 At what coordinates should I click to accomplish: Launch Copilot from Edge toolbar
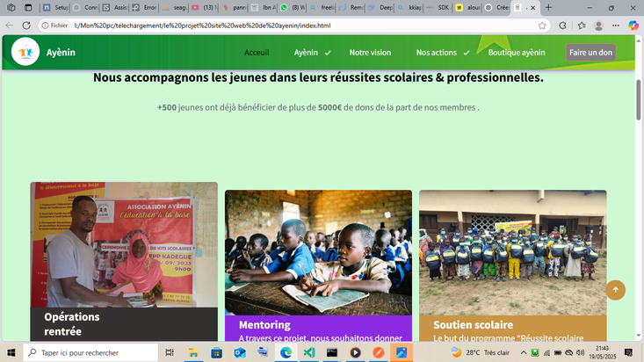tap(633, 25)
